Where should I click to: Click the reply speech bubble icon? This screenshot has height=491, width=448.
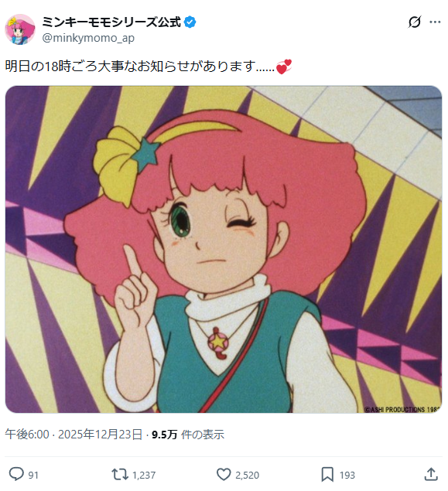point(16,474)
